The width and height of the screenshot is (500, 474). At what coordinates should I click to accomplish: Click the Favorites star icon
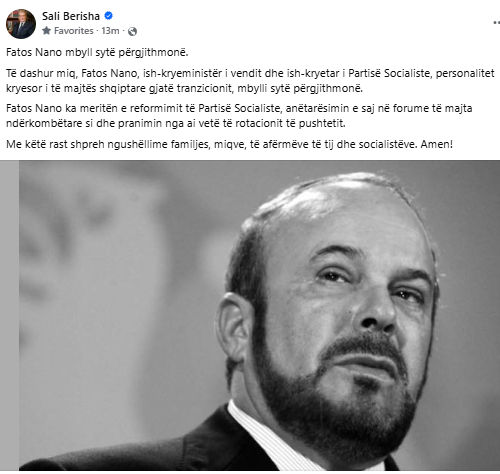[46, 31]
